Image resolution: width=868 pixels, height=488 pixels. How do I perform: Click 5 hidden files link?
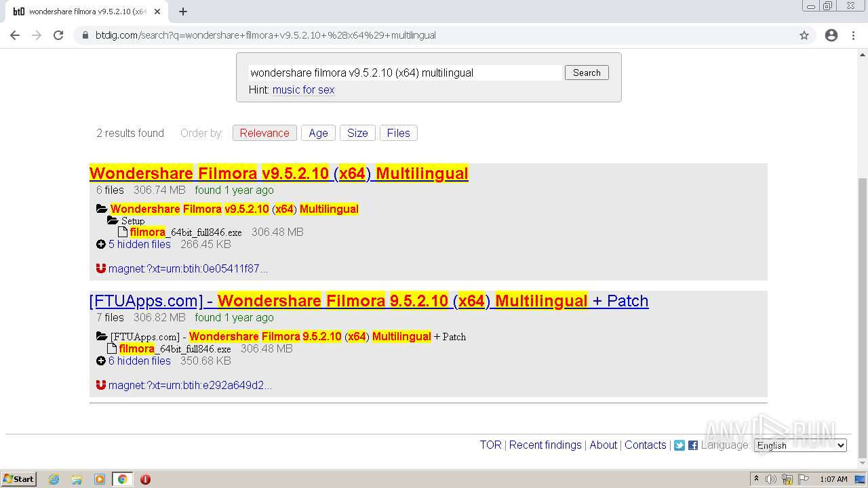[140, 244]
